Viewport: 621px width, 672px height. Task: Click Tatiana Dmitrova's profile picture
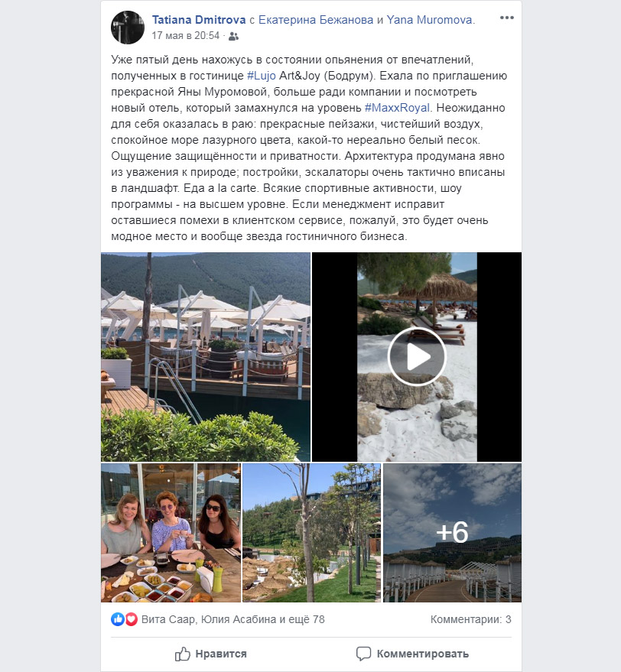coord(128,28)
